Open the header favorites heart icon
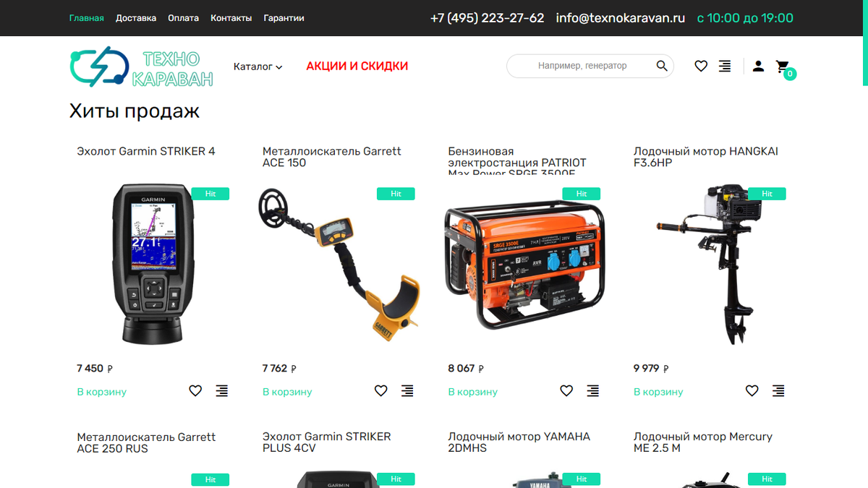 coord(701,67)
